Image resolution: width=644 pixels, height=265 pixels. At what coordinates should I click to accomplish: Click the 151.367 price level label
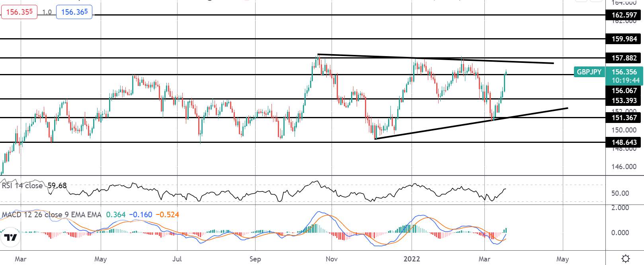tap(624, 118)
